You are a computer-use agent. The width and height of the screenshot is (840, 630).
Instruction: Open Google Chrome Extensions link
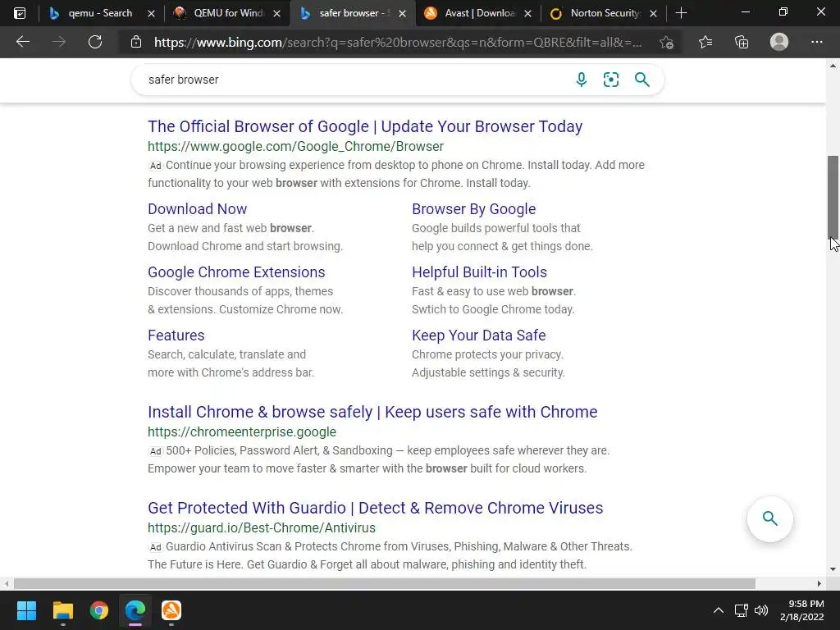[x=236, y=272]
